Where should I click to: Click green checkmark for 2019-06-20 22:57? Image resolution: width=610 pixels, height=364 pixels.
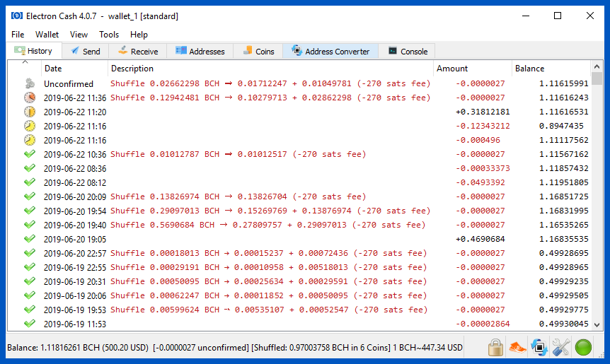tap(30, 252)
